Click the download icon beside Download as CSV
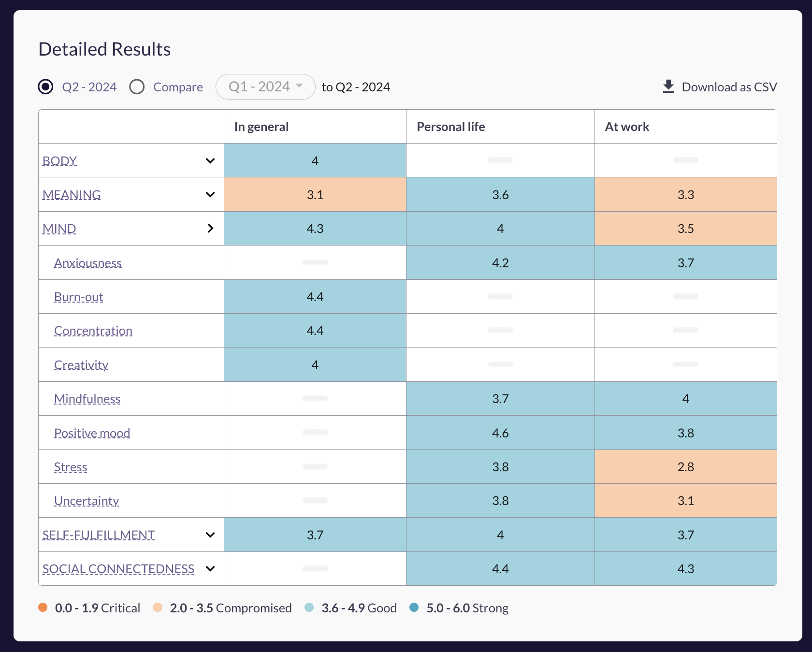 click(668, 87)
